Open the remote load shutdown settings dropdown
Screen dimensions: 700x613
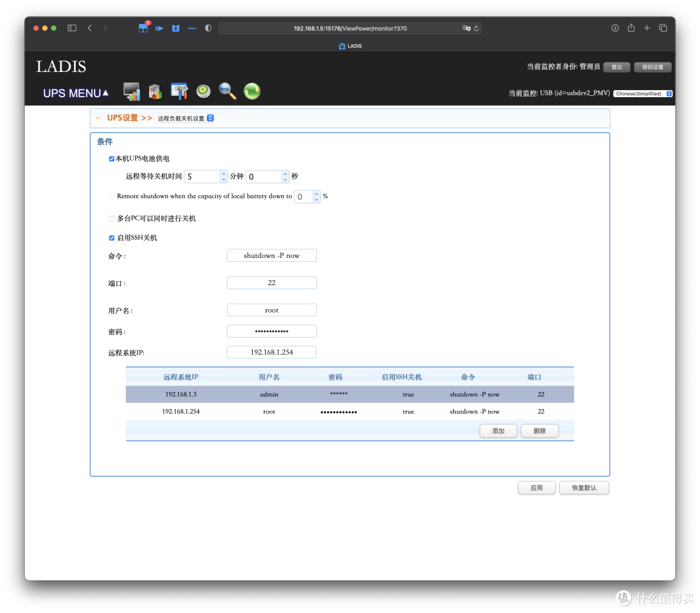click(x=185, y=119)
